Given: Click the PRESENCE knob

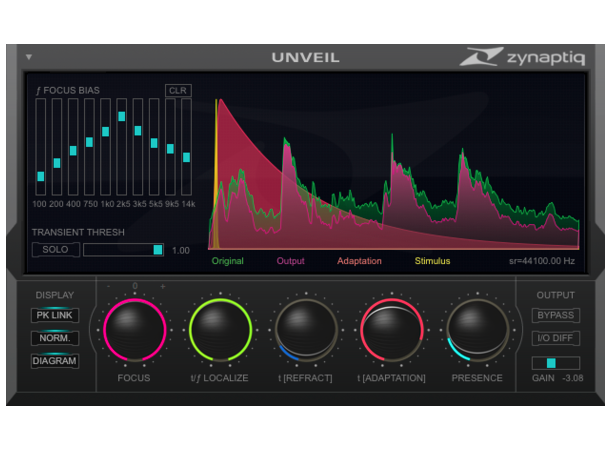Looking at the screenshot, I should coord(477,330).
